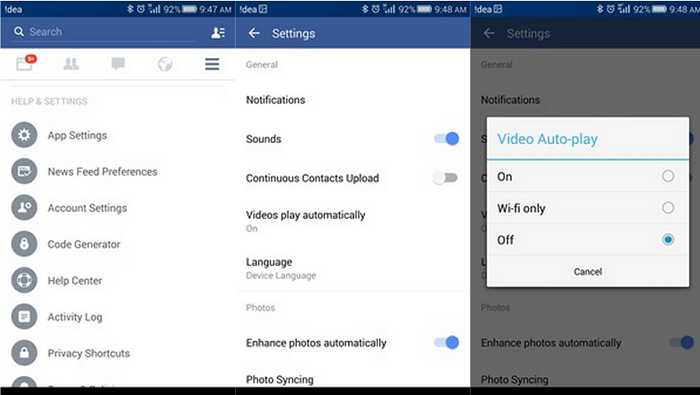Viewport: 700px width, 395px height.
Task: Click the screenshot icon in middle status bar
Action: 262,9
